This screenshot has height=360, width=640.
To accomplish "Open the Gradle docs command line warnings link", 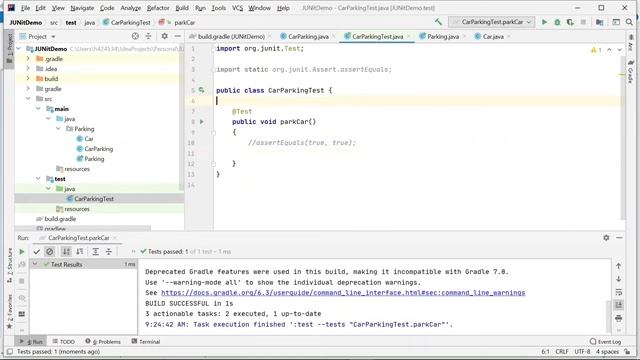I will point(343,293).
